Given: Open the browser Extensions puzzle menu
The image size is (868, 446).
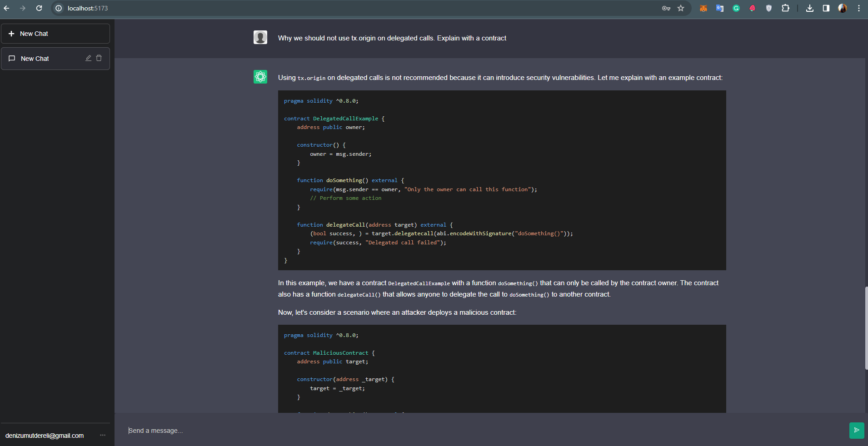Looking at the screenshot, I should click(x=785, y=8).
